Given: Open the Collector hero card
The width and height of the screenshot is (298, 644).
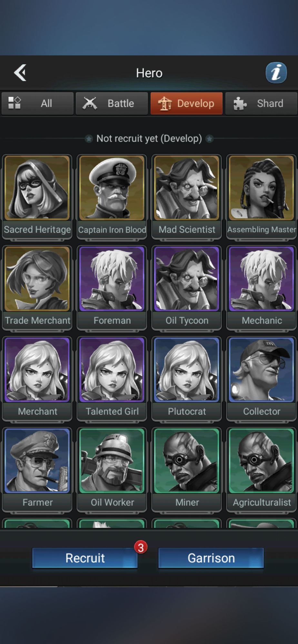Looking at the screenshot, I should (x=262, y=379).
